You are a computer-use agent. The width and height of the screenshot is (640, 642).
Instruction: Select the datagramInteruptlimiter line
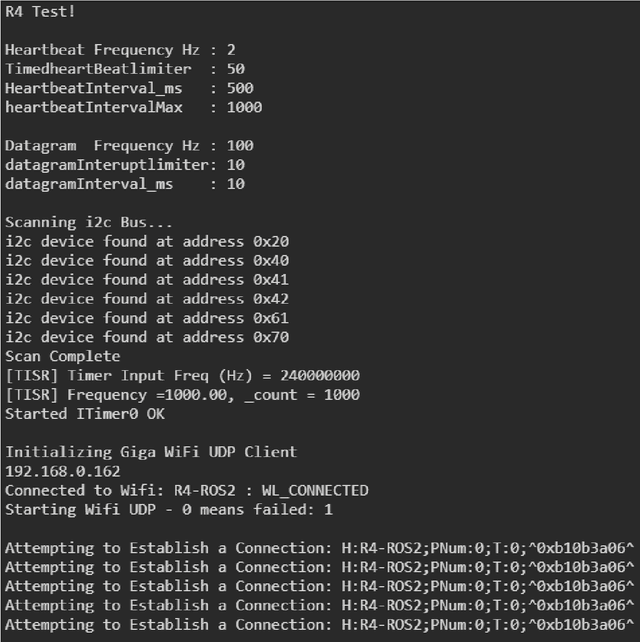pyautogui.click(x=124, y=164)
